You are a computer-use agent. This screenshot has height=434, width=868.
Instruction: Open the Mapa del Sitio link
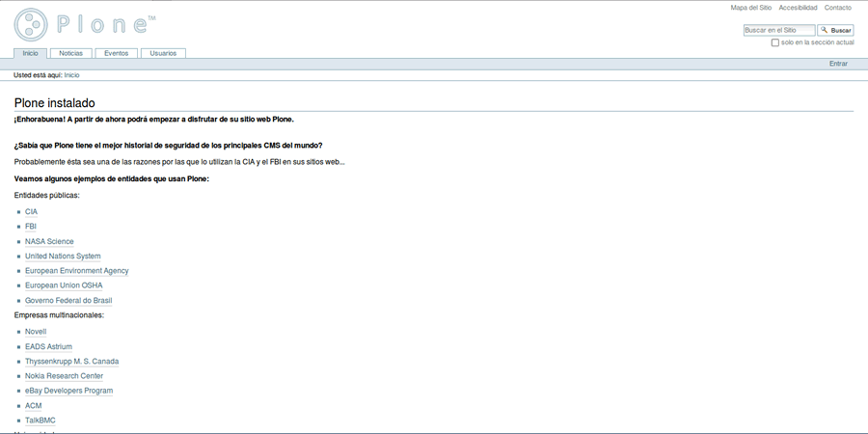750,8
